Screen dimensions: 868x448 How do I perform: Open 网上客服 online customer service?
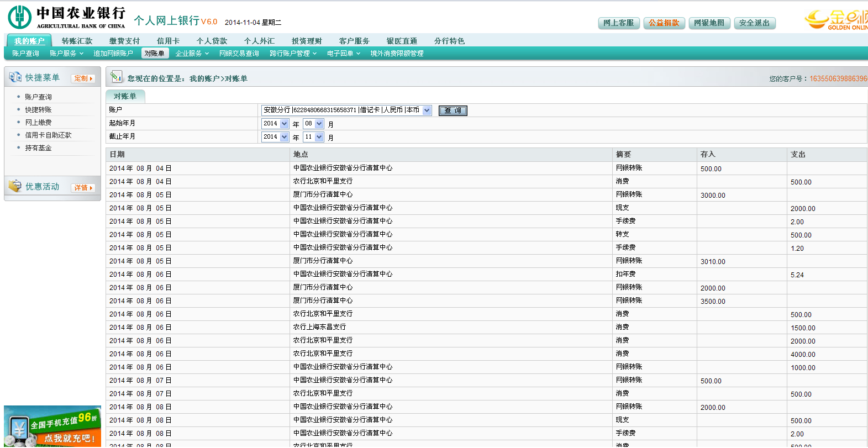click(x=619, y=23)
